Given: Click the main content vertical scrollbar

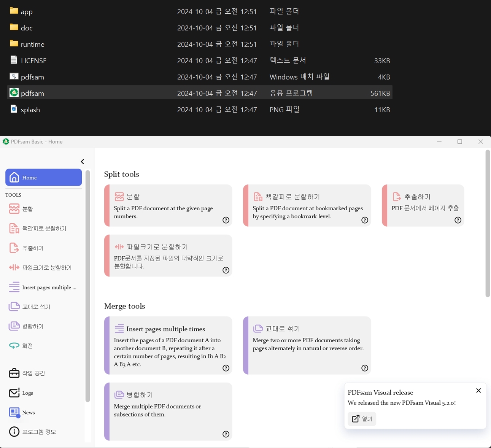Looking at the screenshot, I should (x=488, y=224).
